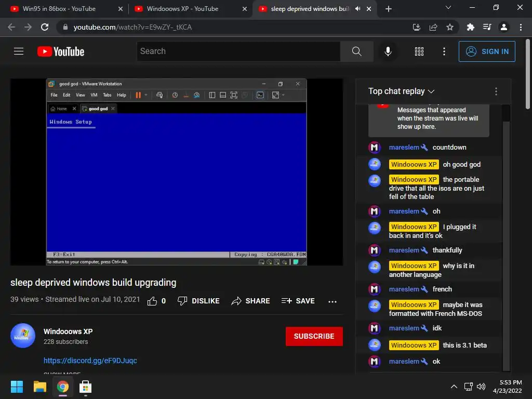
Task: Share this page icon in address bar
Action: tap(433, 27)
